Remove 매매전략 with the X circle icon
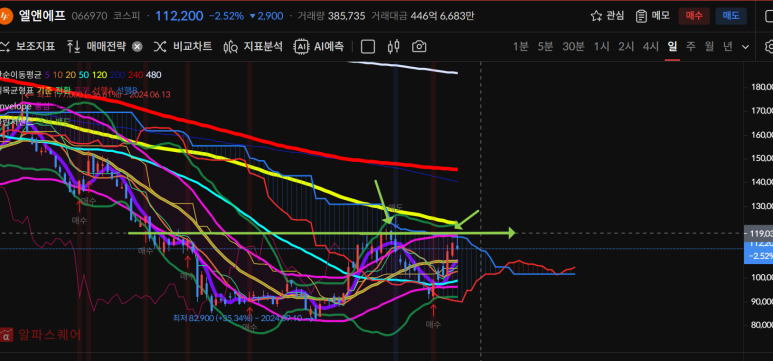Viewport: 773px width, 361px height. pos(138,47)
